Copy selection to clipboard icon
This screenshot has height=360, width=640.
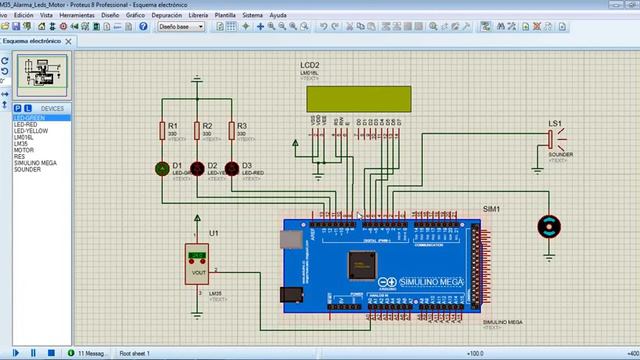(x=360, y=27)
